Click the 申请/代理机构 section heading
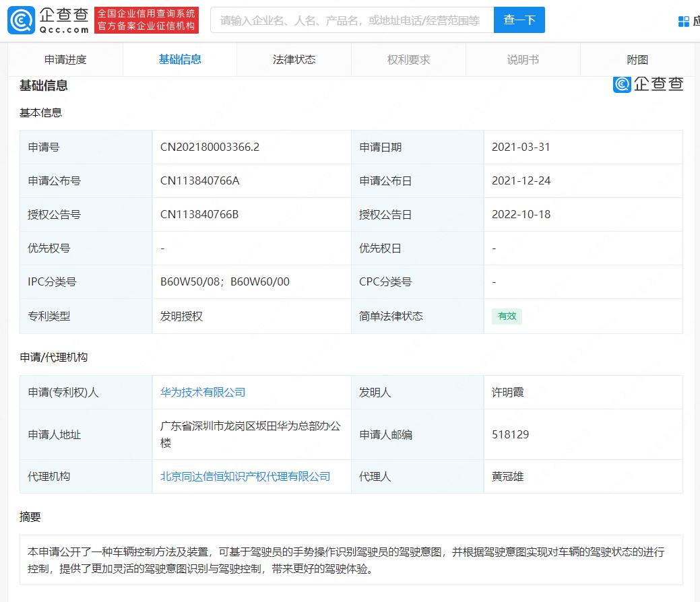Screen dimensions: 700x602 [x=54, y=357]
